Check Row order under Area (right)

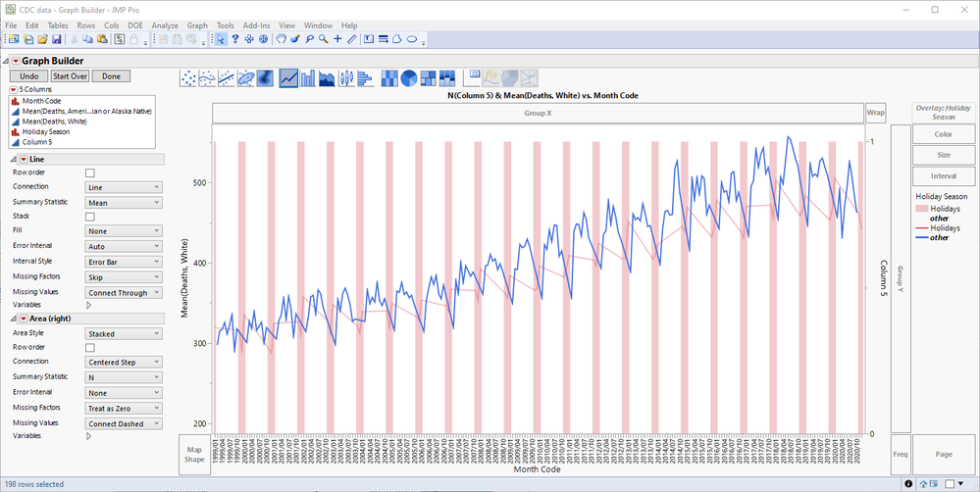90,348
